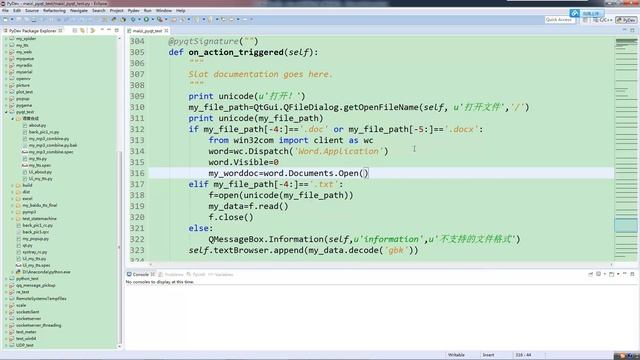The width and height of the screenshot is (640, 360).
Task: Click the Debug bug toolbar icon
Action: [133, 20]
